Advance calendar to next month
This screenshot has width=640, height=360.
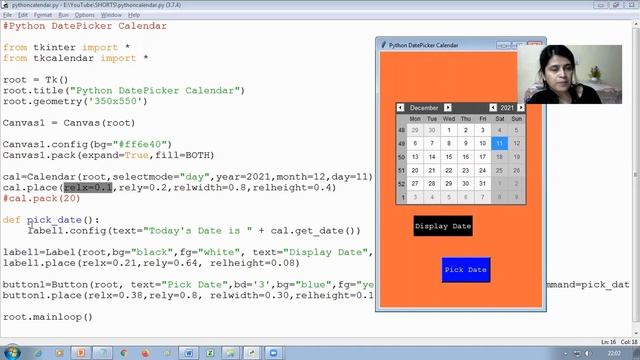pos(448,108)
